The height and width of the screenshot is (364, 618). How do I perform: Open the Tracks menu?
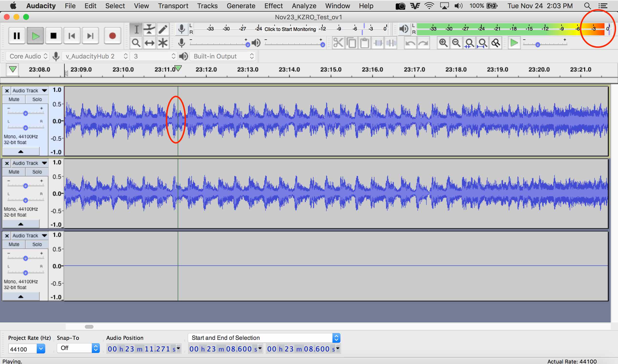point(207,6)
